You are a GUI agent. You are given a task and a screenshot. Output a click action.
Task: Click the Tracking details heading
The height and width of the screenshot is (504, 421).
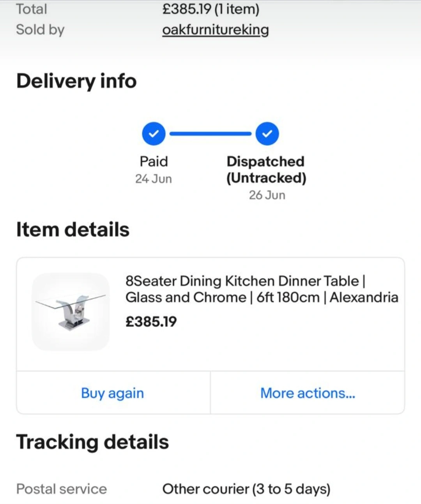click(x=92, y=442)
